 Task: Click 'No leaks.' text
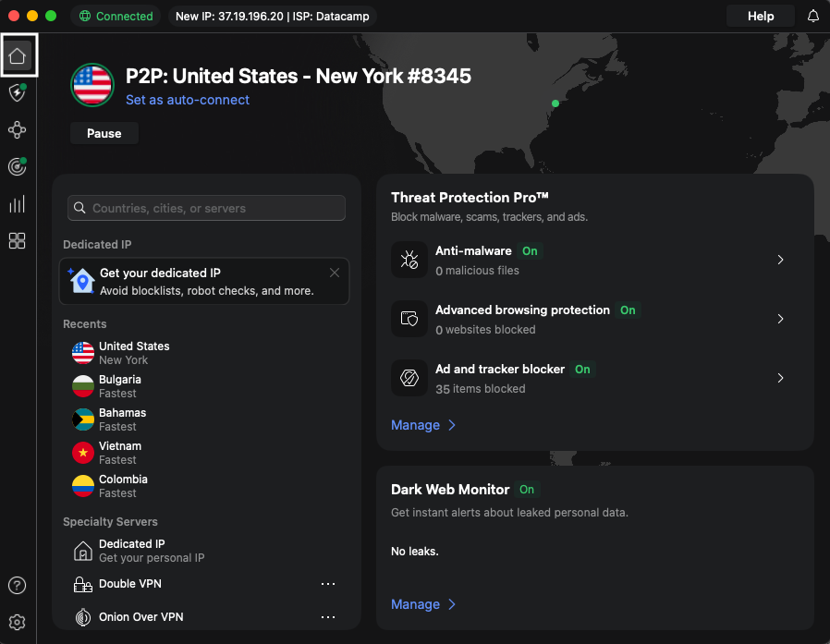tap(414, 552)
